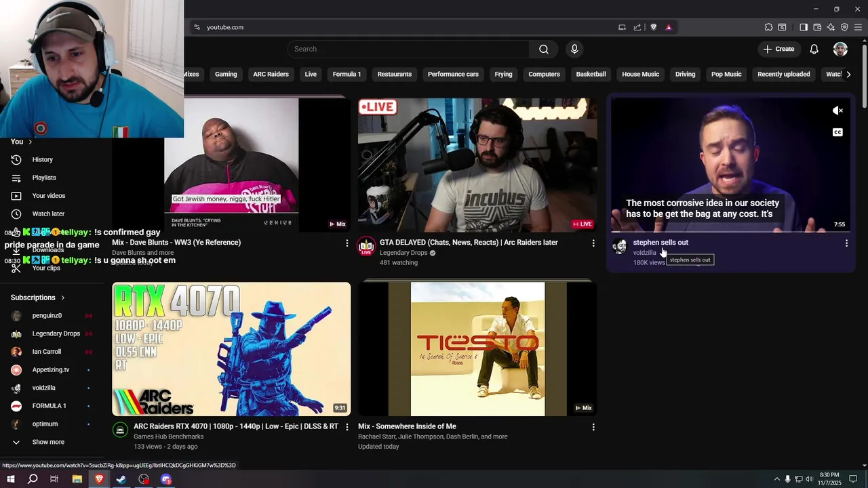Screen dimensions: 868x488
Task: Open options menu for stephen sells out
Action: [846, 243]
